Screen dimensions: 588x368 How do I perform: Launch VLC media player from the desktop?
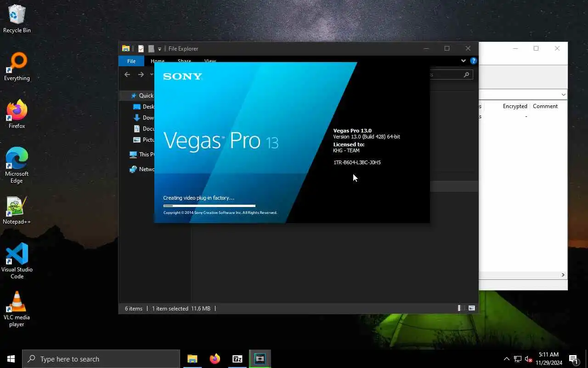tap(17, 309)
